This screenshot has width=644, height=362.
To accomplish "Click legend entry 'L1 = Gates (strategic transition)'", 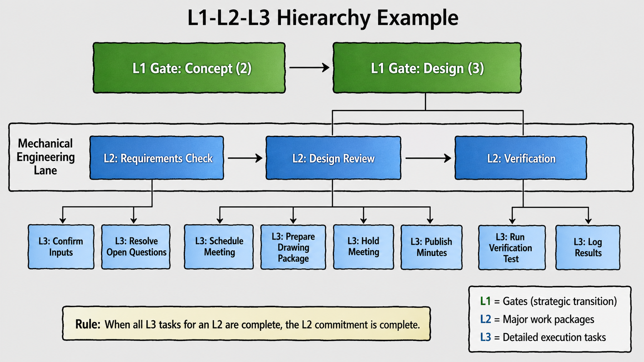I will pos(548,301).
